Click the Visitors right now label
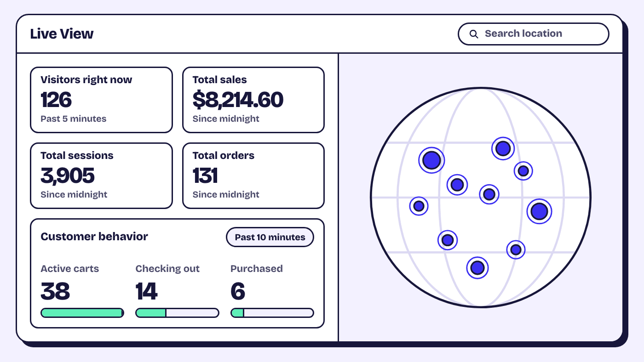 (x=86, y=80)
